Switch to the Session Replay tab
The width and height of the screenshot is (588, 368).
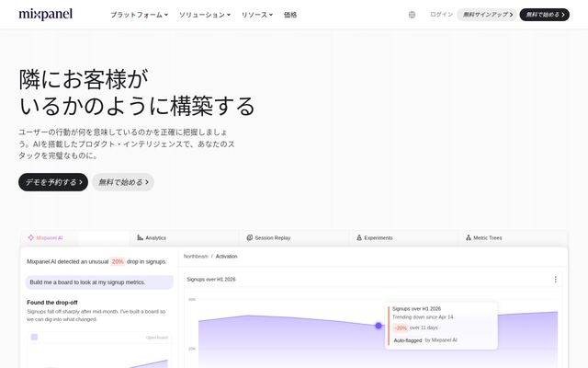click(293, 237)
